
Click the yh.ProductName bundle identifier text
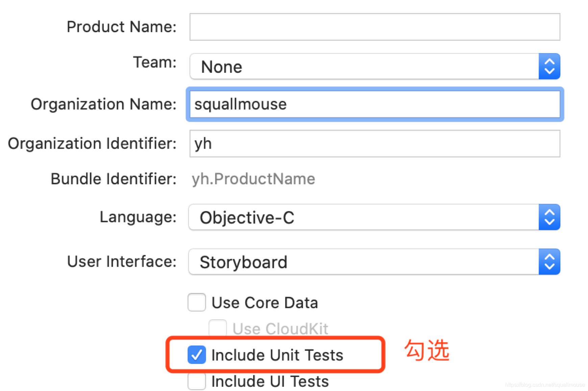(x=253, y=179)
